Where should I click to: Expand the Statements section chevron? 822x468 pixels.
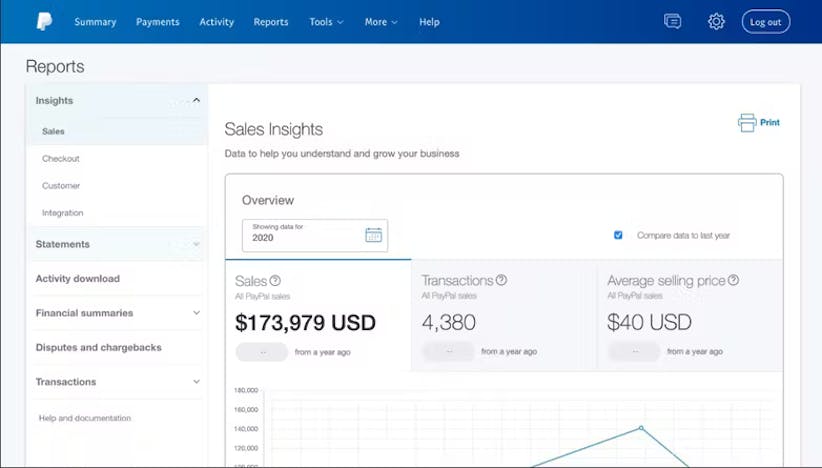tap(196, 244)
